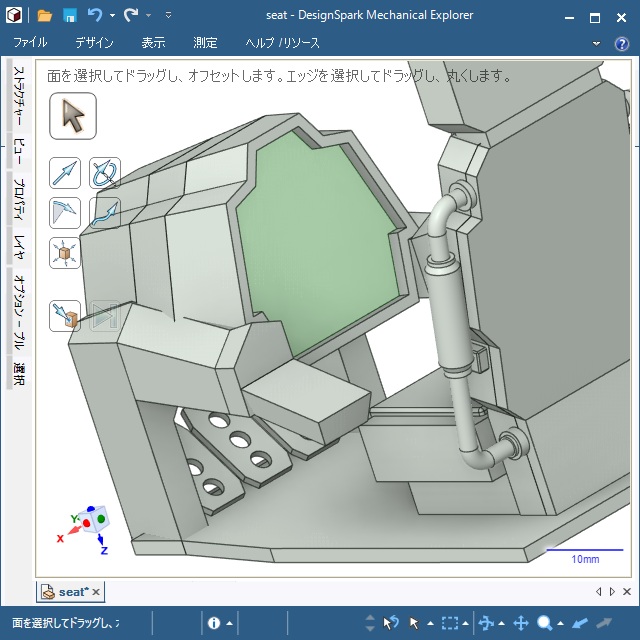
Task: Click the Save disk icon in title bar
Action: (70, 16)
